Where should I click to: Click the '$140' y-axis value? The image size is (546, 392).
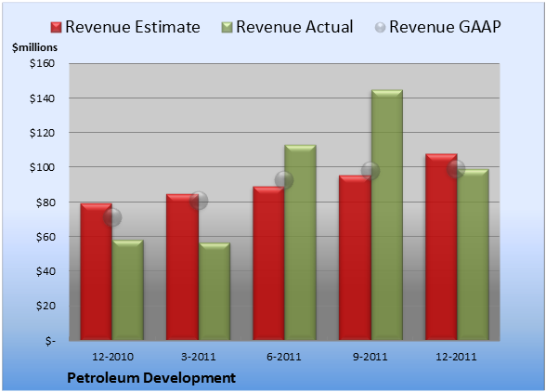coord(42,98)
